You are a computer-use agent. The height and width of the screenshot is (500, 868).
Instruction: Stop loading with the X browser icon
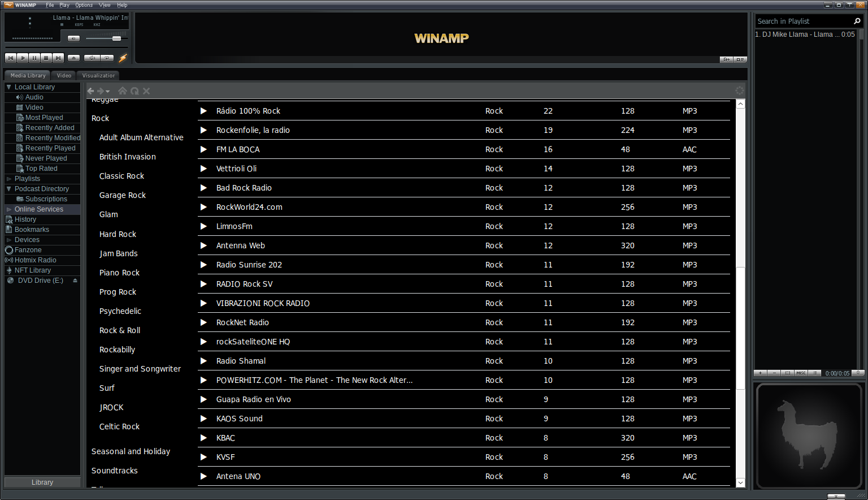146,91
